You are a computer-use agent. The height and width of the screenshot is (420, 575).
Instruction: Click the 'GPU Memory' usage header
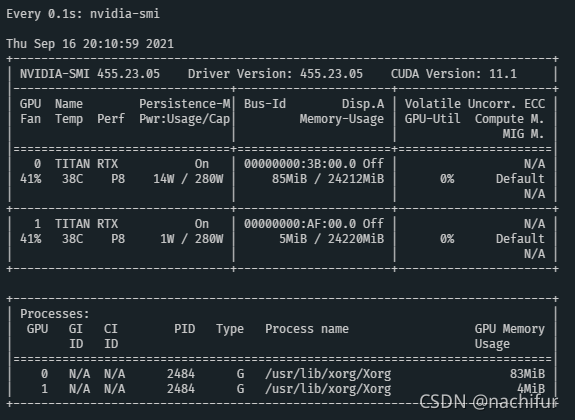(x=509, y=329)
